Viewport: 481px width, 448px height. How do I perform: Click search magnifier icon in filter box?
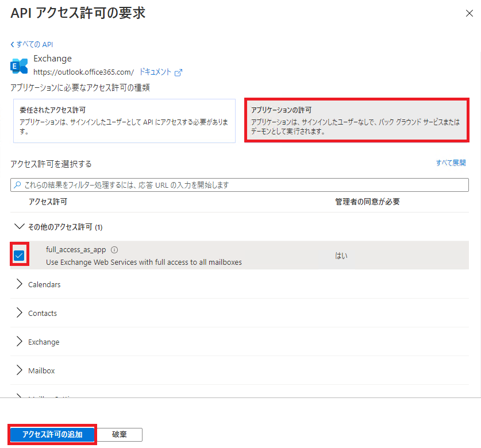pos(17,185)
